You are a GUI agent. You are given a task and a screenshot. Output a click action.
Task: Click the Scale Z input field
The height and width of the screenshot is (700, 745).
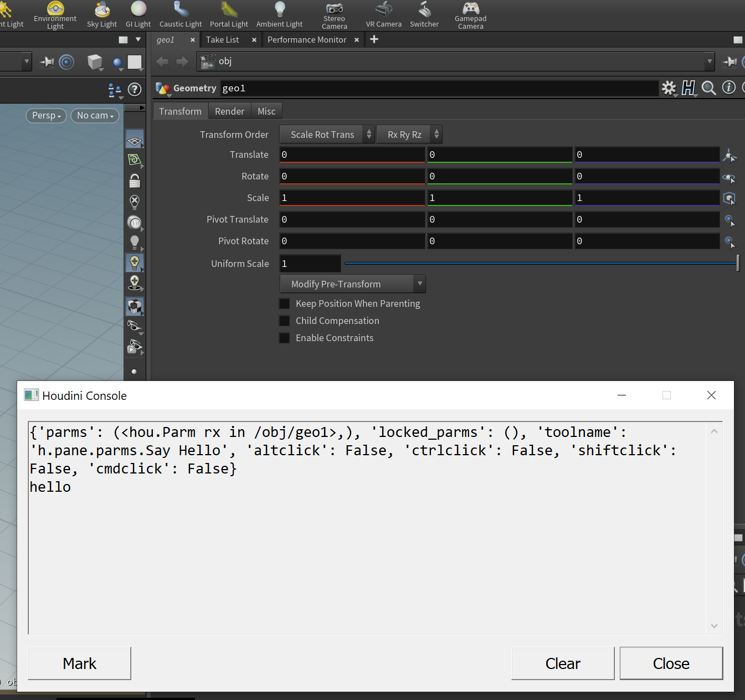click(647, 198)
